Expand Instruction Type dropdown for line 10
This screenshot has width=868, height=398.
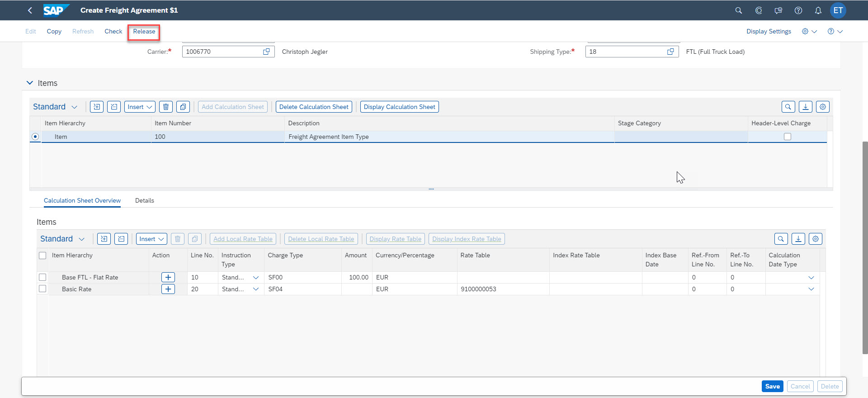255,277
